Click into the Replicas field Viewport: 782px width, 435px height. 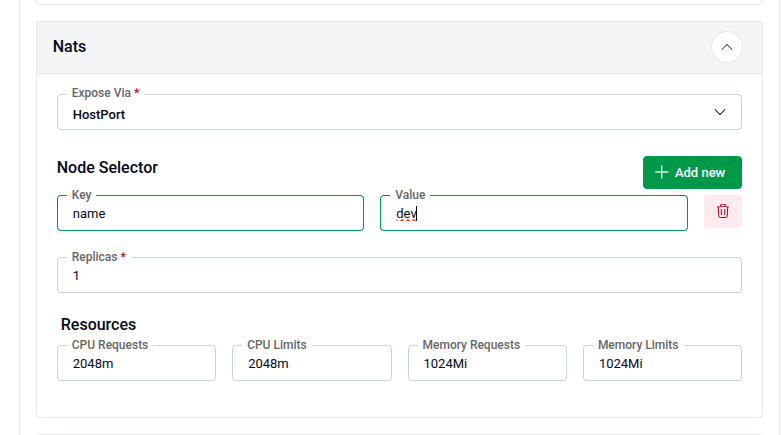pos(399,275)
